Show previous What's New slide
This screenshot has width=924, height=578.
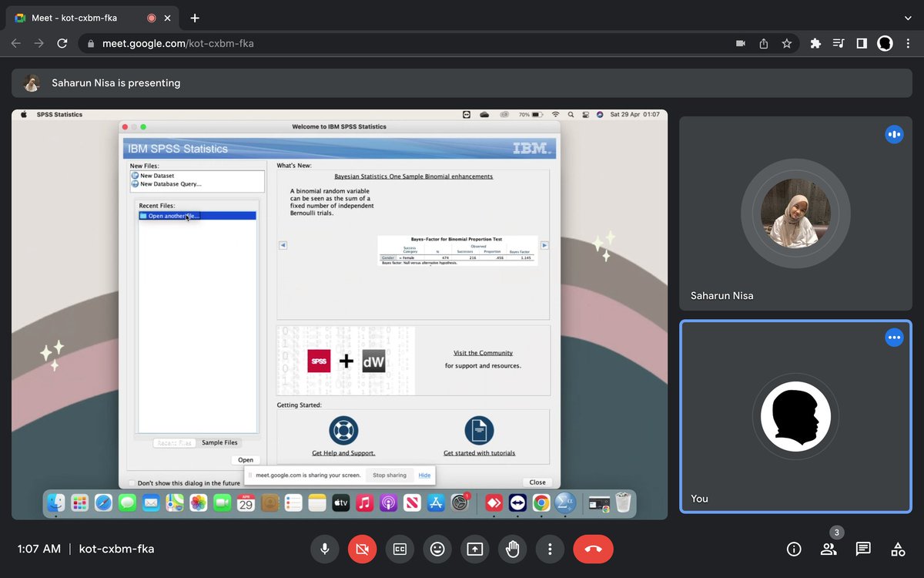point(283,245)
